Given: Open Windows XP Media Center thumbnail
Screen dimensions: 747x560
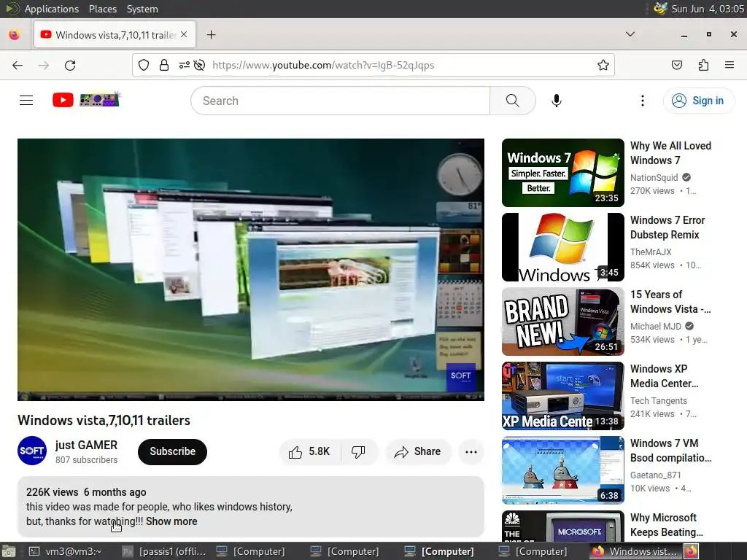Looking at the screenshot, I should (x=563, y=396).
